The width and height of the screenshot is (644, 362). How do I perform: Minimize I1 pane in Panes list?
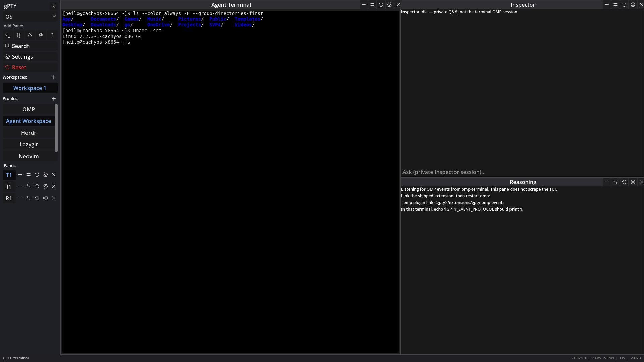(20, 186)
